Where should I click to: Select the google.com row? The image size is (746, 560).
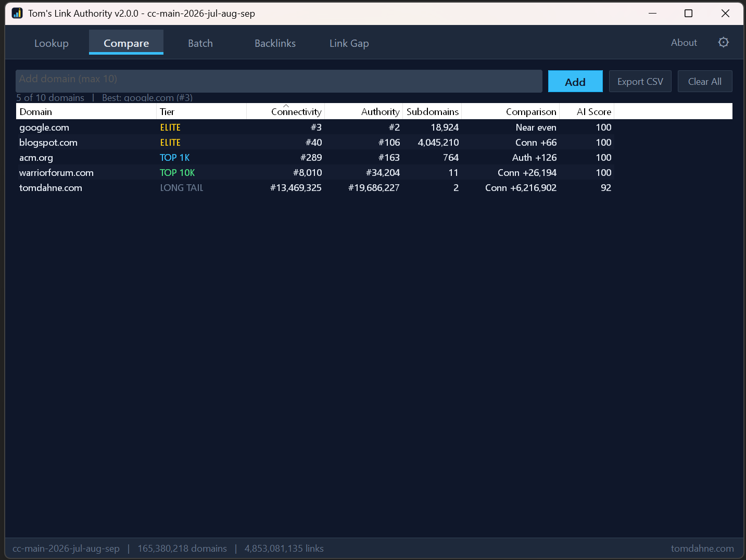point(315,128)
